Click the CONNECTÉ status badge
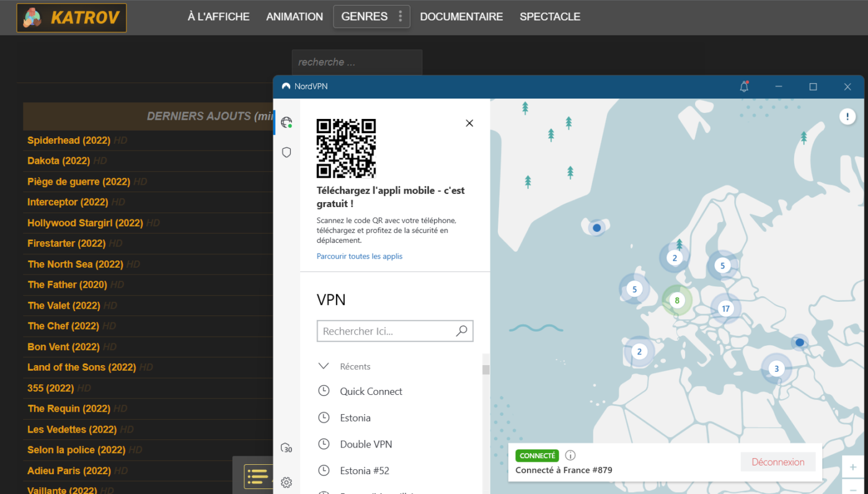The image size is (868, 494). tap(537, 456)
